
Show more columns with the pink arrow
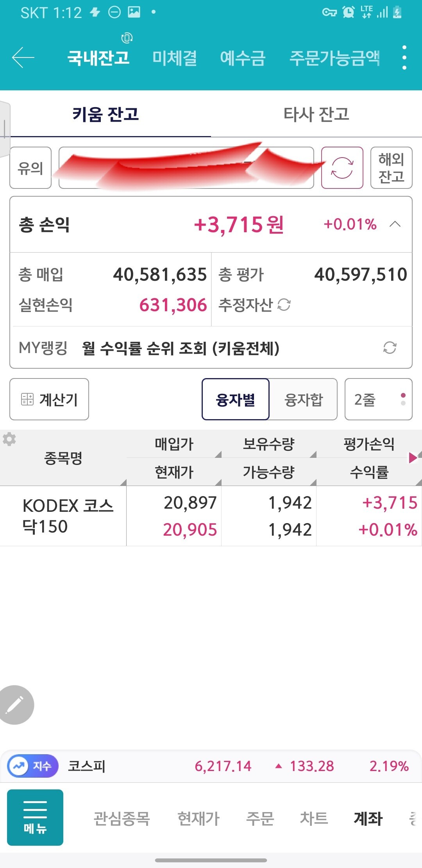pos(412,457)
